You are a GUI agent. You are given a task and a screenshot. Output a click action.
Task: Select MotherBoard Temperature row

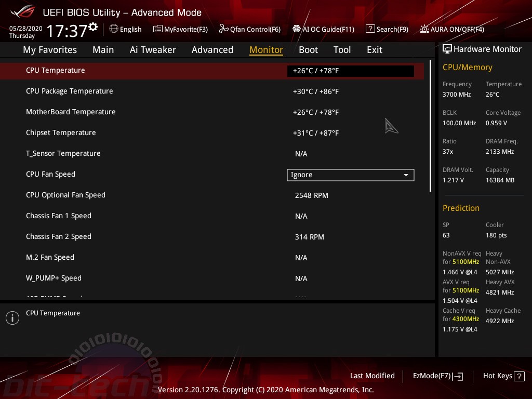point(212,112)
